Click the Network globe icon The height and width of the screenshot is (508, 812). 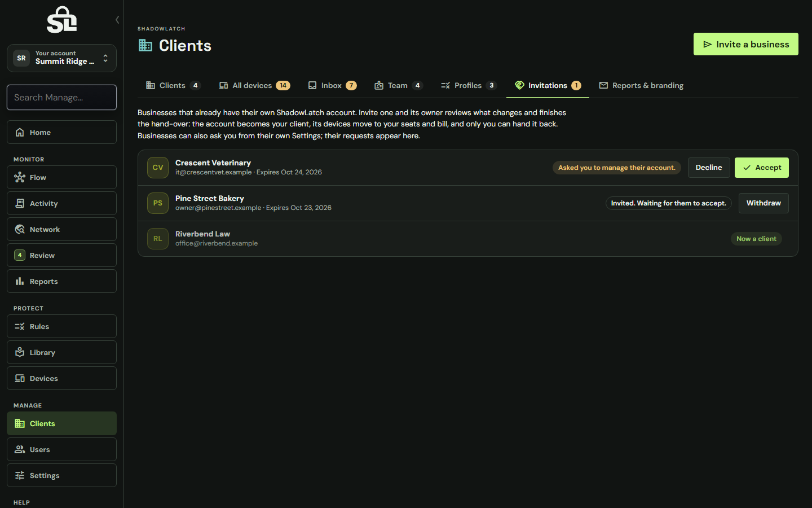(20, 229)
